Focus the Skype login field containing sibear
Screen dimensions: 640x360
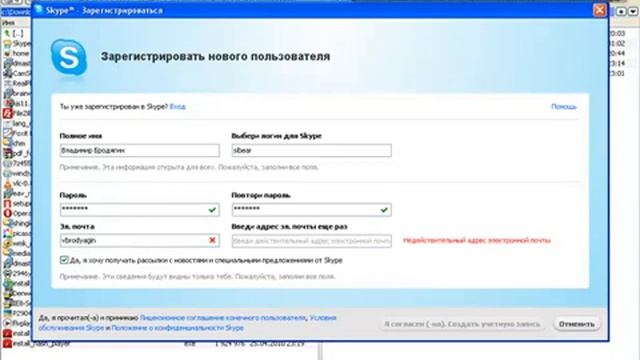pos(311,150)
